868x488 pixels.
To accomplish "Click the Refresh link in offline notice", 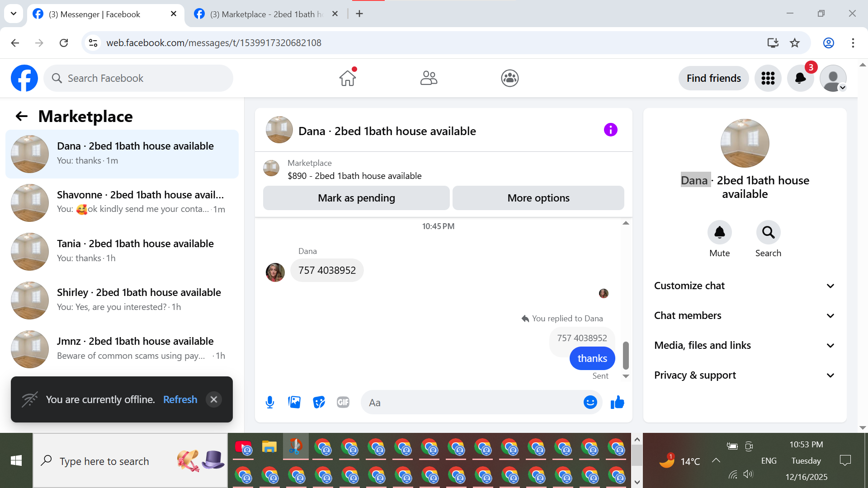I will tap(180, 399).
